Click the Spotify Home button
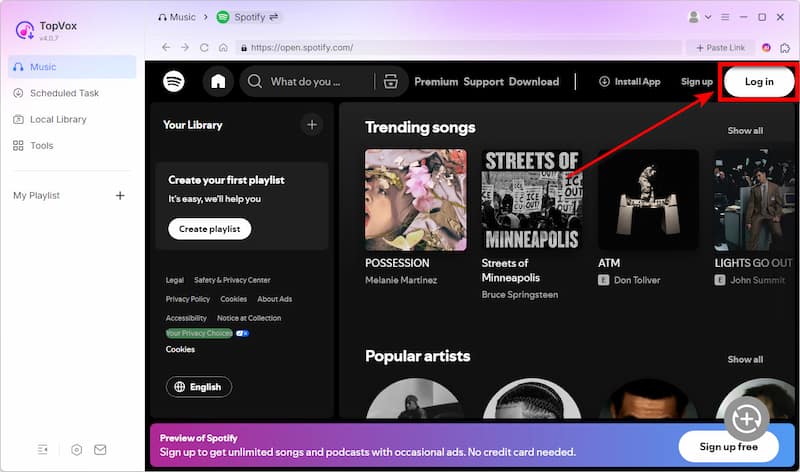The image size is (800, 472). coord(218,81)
